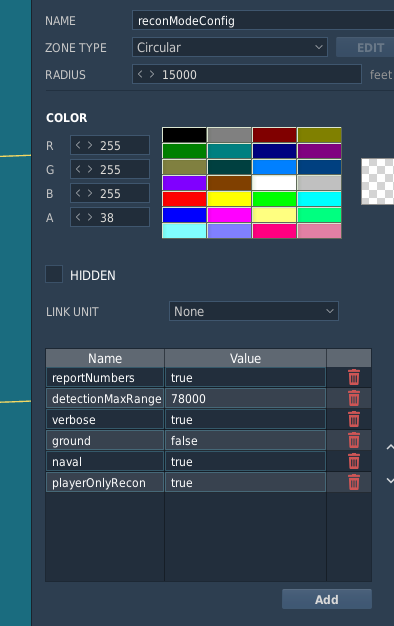Decrease the A alpha value

78,217
